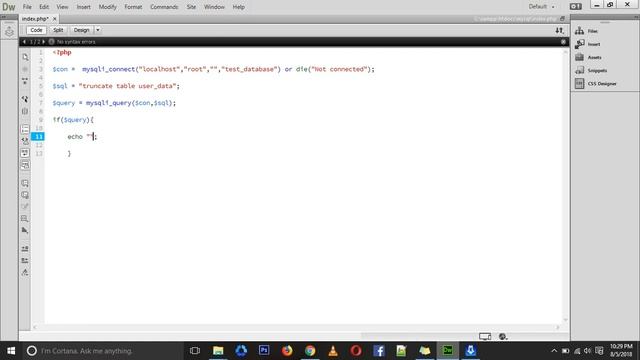The width and height of the screenshot is (640, 360).
Task: Click the Outdent Code icon
Action: pos(25,260)
